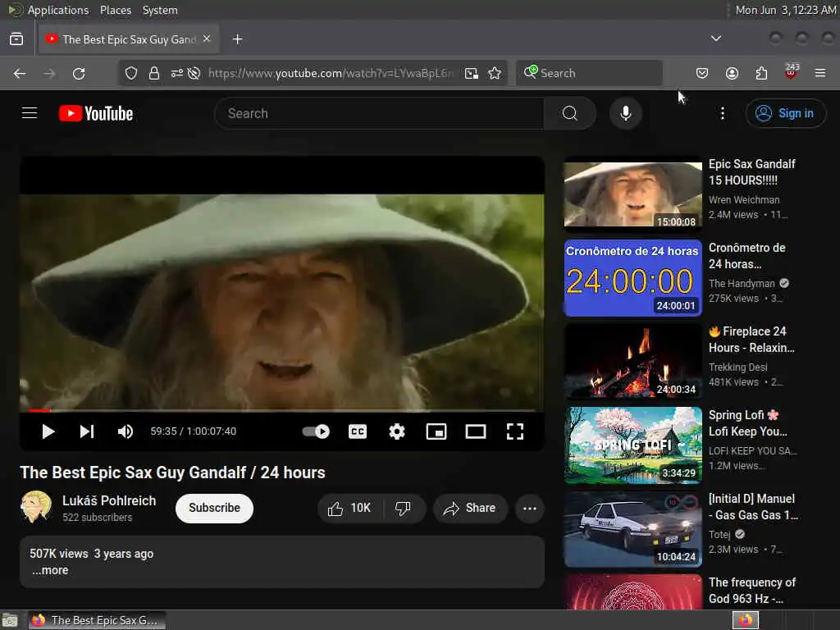The image size is (840, 630).
Task: Open the Spring Lofi video title
Action: pyautogui.click(x=748, y=423)
